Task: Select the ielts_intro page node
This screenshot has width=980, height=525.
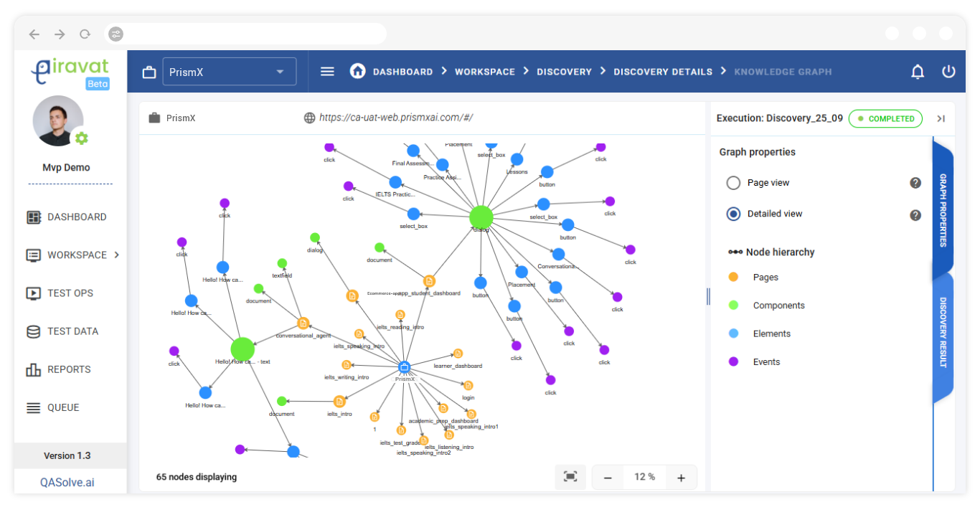Action: coord(339,402)
